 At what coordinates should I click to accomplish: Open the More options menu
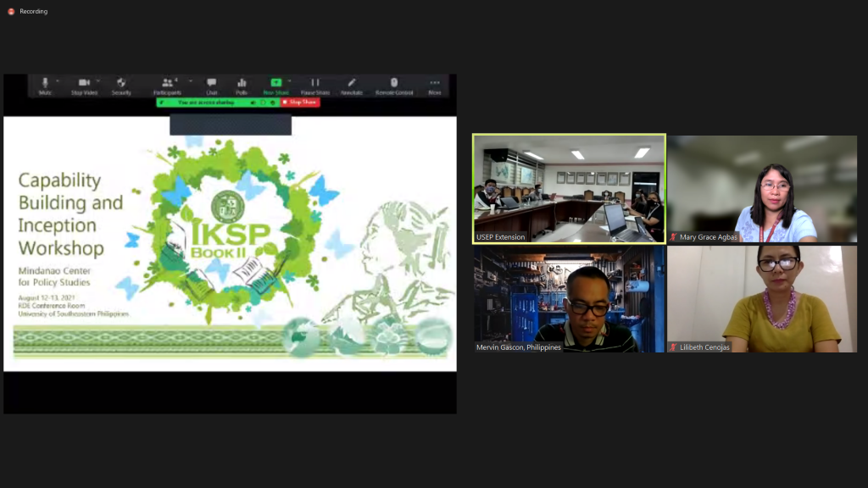coord(435,86)
